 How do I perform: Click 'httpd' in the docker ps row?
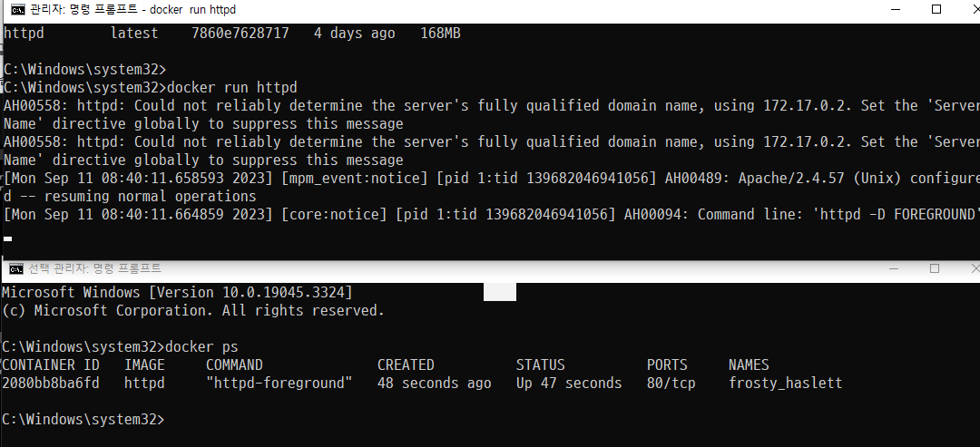click(x=144, y=383)
